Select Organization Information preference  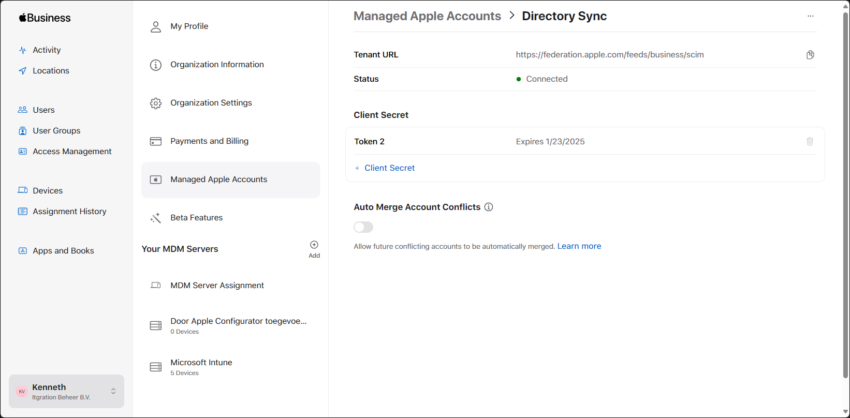tap(230, 65)
